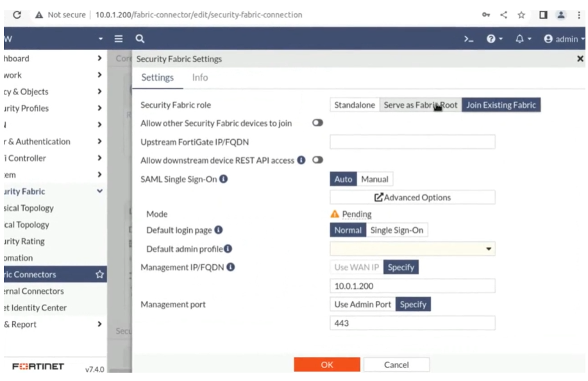588x381 pixels.
Task: Toggle Allow other Security Fabric devices to join
Action: tap(317, 123)
